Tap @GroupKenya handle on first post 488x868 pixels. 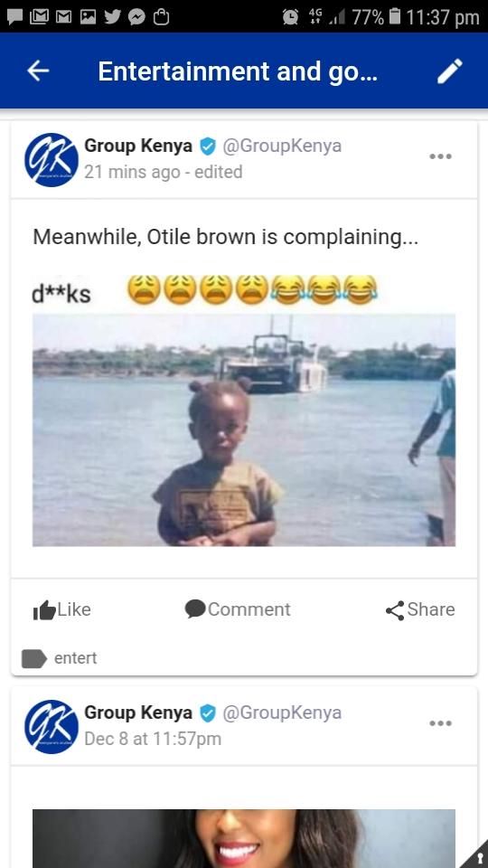tap(282, 146)
